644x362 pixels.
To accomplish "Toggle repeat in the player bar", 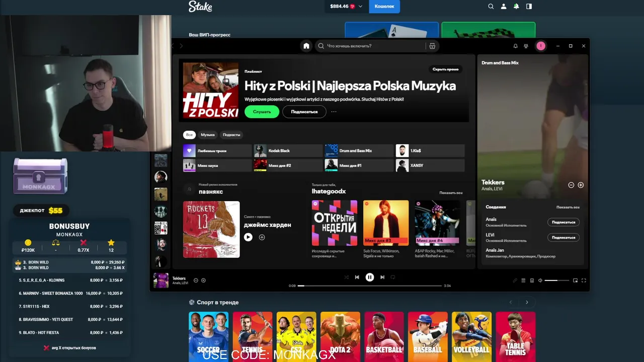I will coord(393,277).
